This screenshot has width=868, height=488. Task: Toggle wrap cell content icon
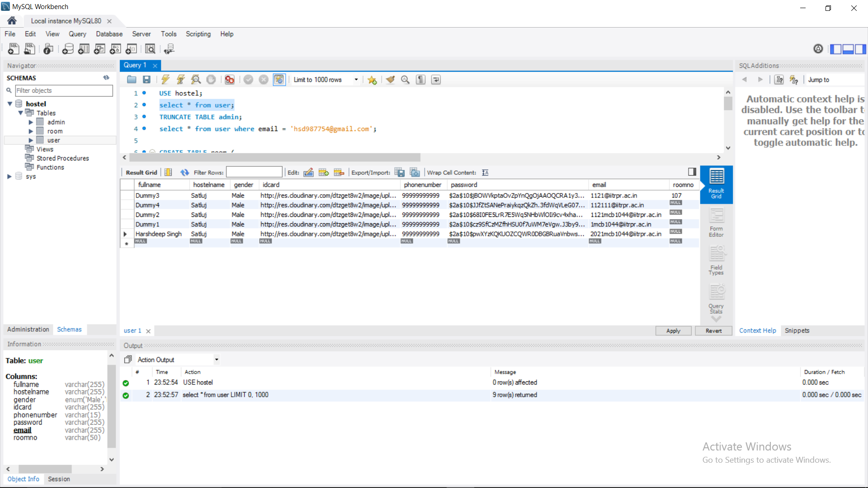coord(485,172)
